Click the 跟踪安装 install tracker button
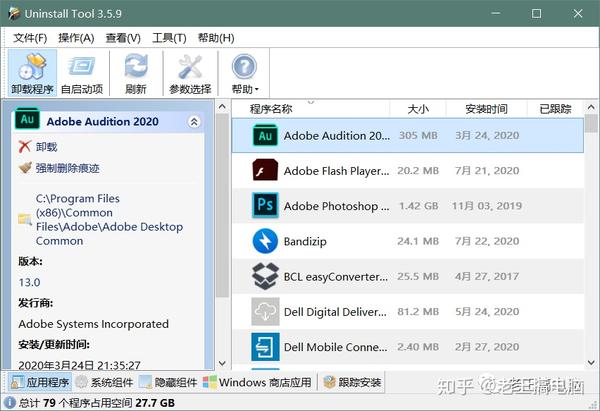Viewport: 600px width, 411px height. 352,382
